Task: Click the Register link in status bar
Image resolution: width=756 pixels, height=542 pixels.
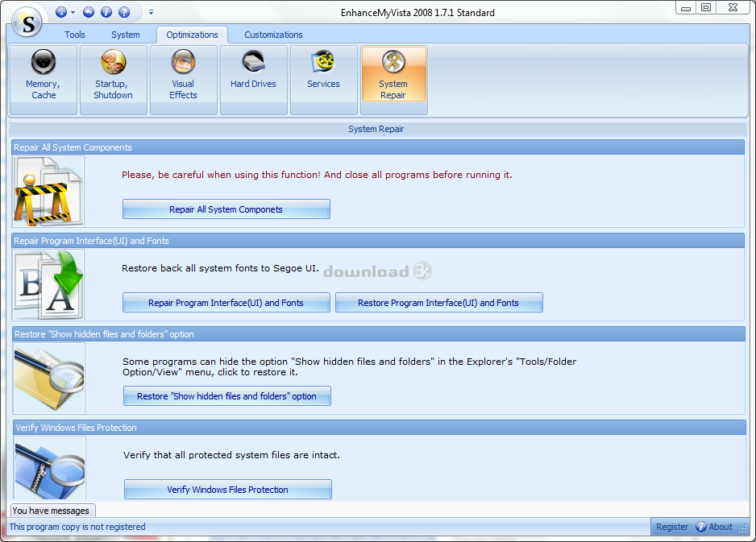Action: 672,527
